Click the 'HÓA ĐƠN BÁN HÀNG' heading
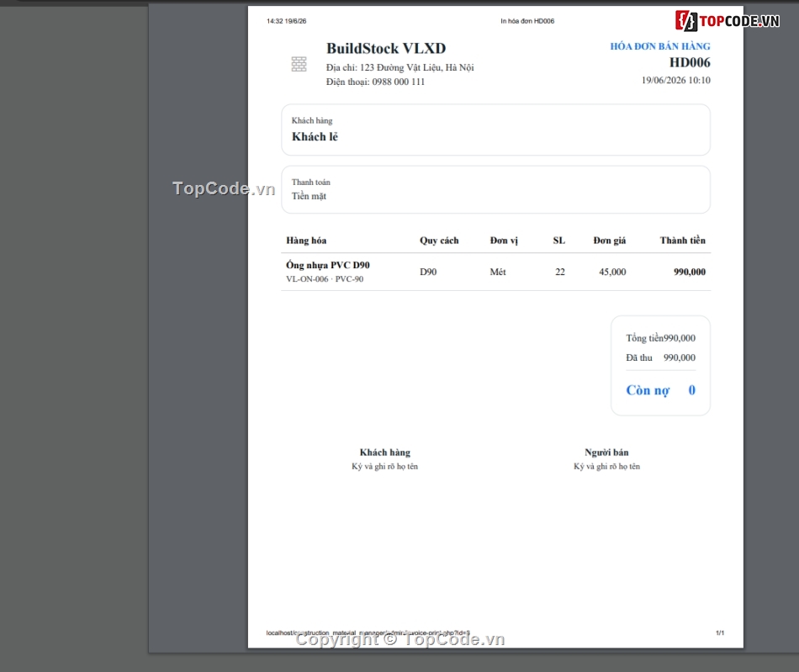 tap(660, 46)
